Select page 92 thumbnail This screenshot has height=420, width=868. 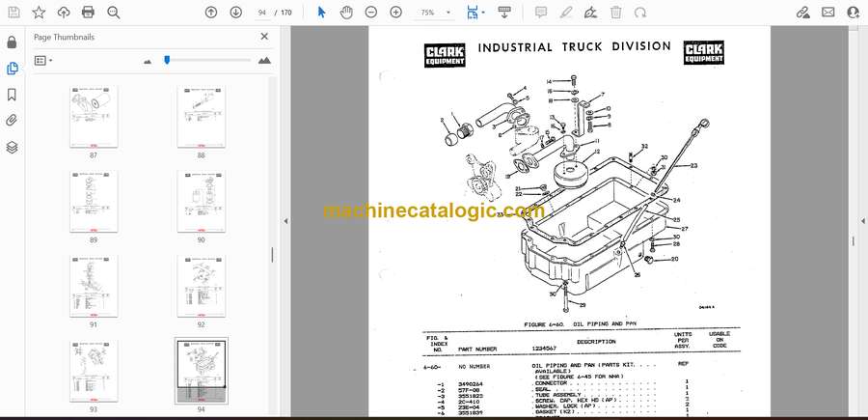coord(202,287)
